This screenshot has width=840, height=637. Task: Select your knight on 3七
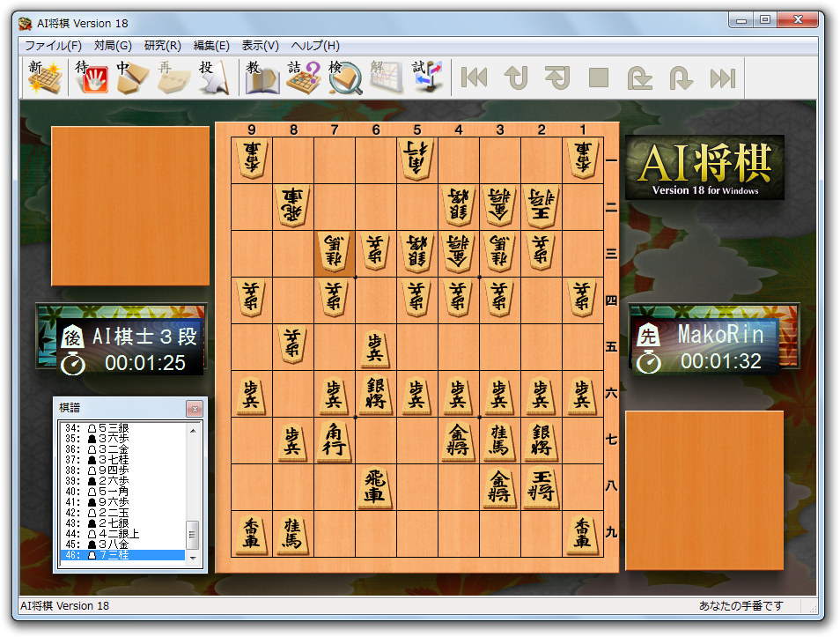(x=499, y=441)
